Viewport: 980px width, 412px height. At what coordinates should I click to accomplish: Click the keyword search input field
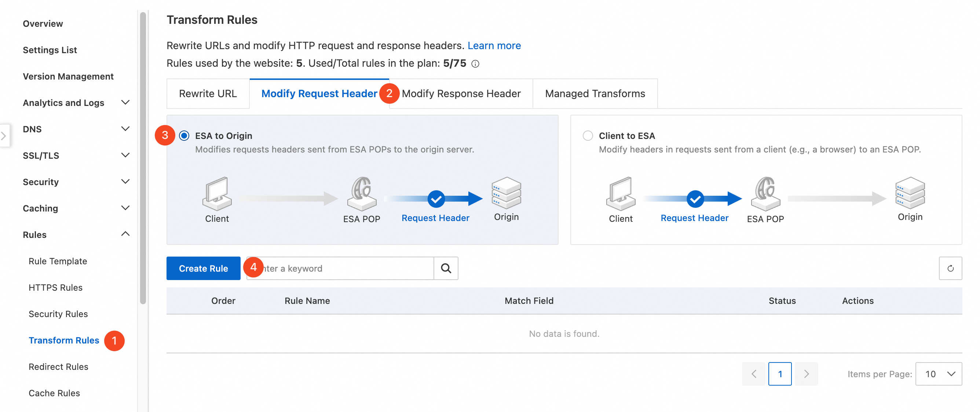tap(346, 268)
